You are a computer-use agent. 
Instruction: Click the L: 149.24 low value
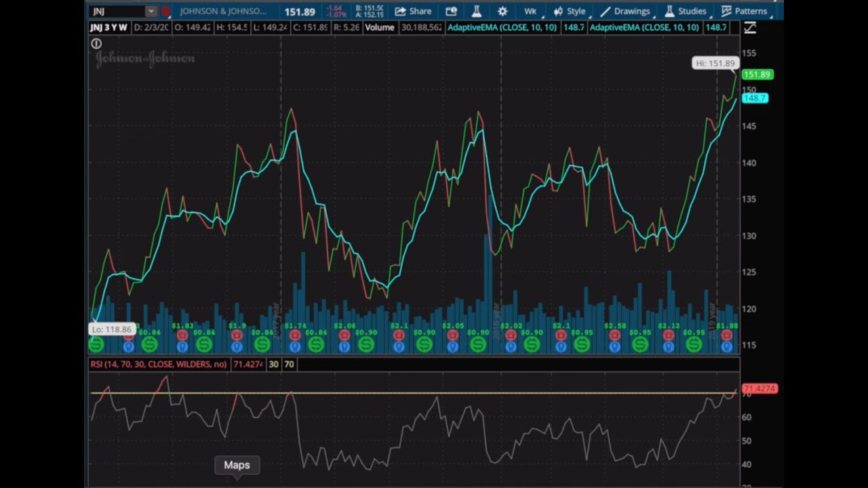coord(269,28)
